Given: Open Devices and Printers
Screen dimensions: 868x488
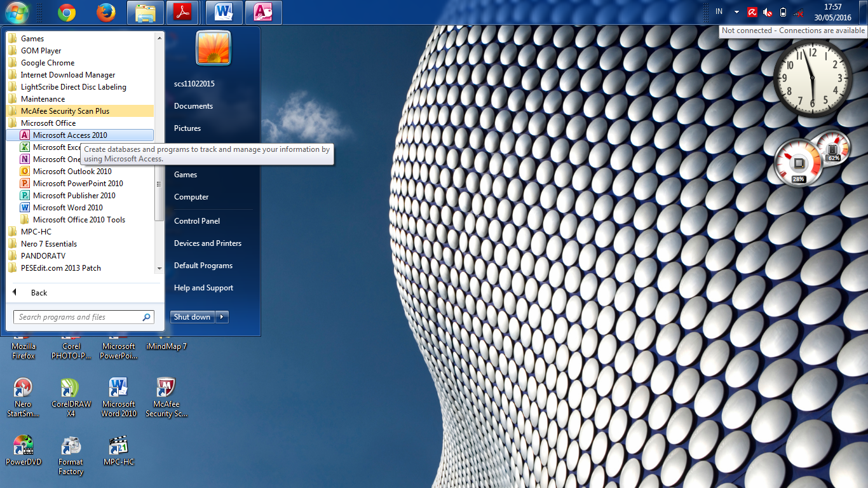Looking at the screenshot, I should pos(208,243).
